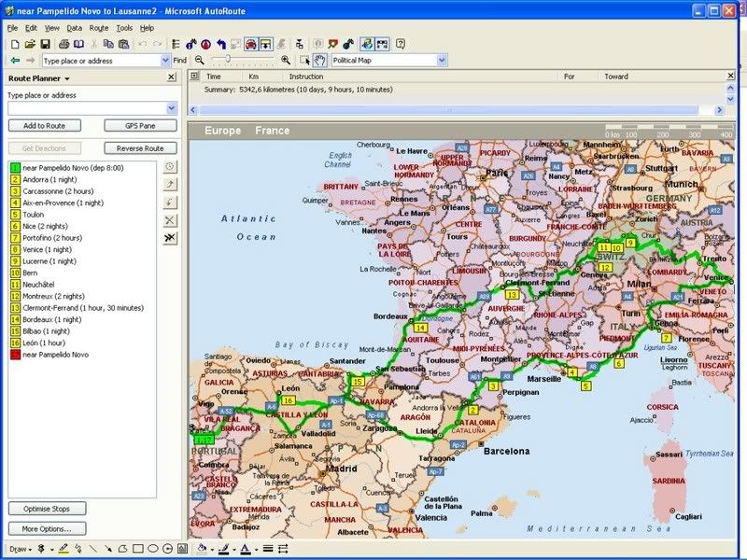
Task: Expand the directions pane with the plus box
Action: 194,76
